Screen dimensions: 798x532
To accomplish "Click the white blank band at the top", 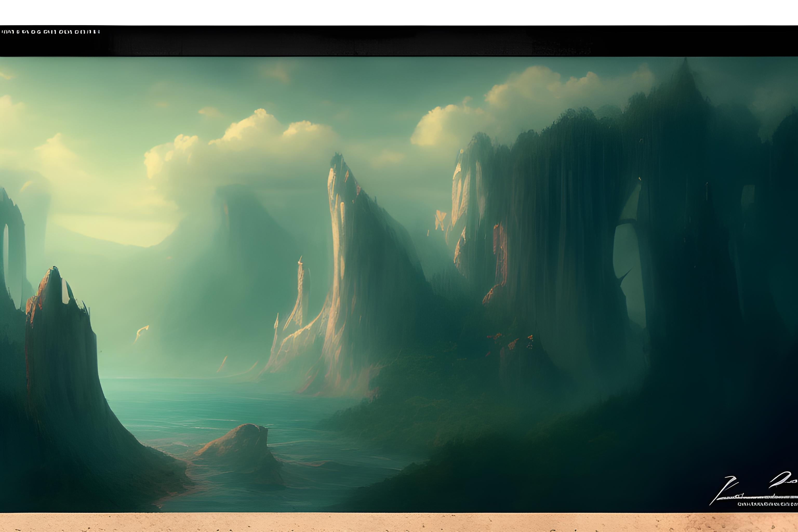I will click(x=399, y=12).
